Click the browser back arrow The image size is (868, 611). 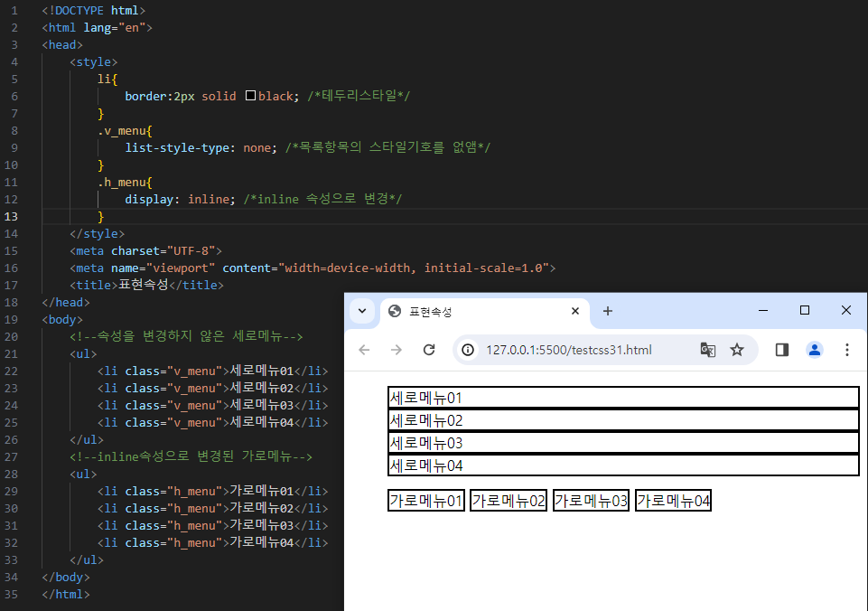click(364, 350)
